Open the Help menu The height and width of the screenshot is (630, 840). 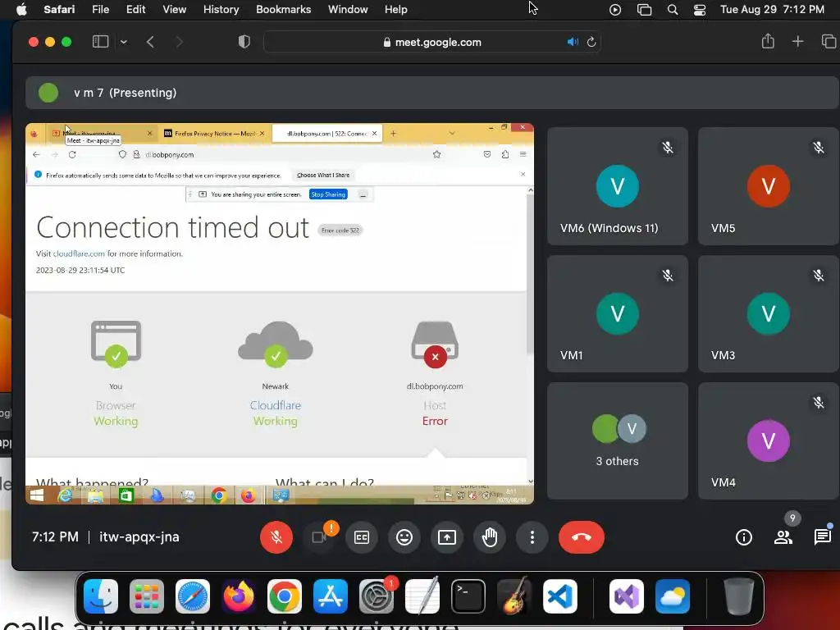click(396, 9)
